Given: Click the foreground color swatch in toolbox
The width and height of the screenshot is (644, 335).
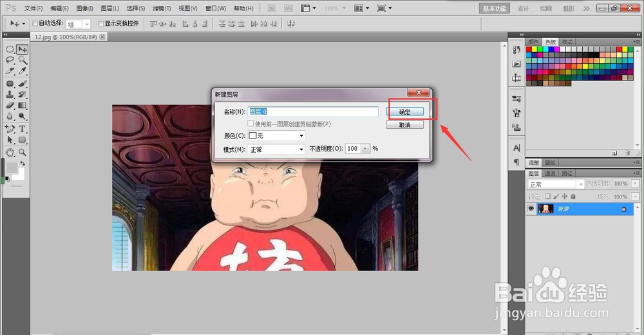Looking at the screenshot, I should tap(12, 167).
